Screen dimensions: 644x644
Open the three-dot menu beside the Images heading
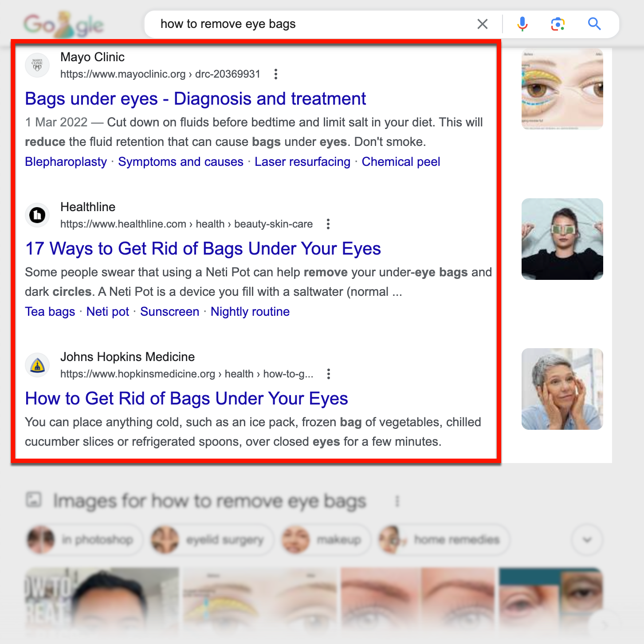(x=397, y=501)
